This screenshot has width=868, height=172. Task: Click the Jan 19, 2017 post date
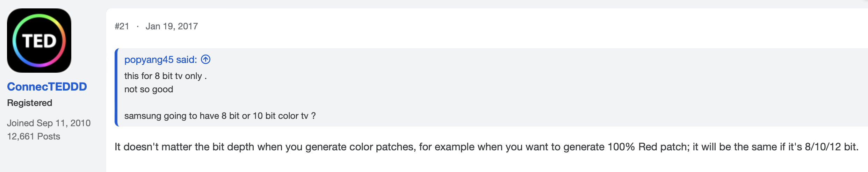click(172, 26)
